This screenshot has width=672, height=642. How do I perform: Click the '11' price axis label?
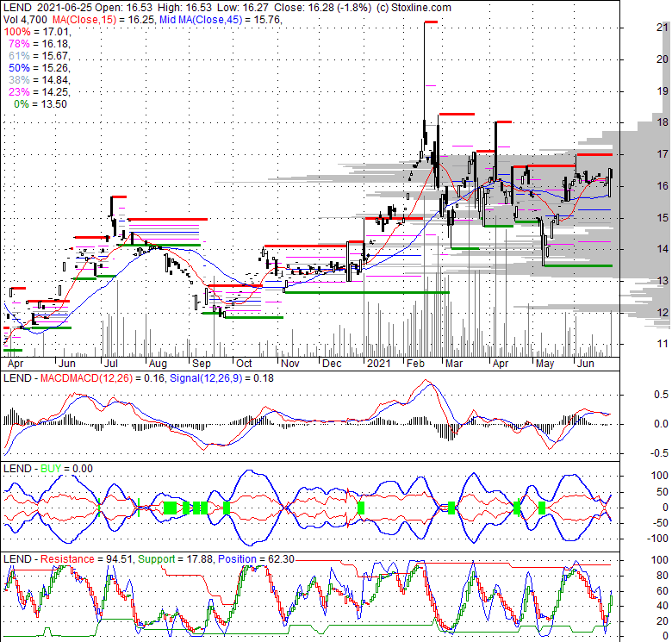click(x=663, y=343)
